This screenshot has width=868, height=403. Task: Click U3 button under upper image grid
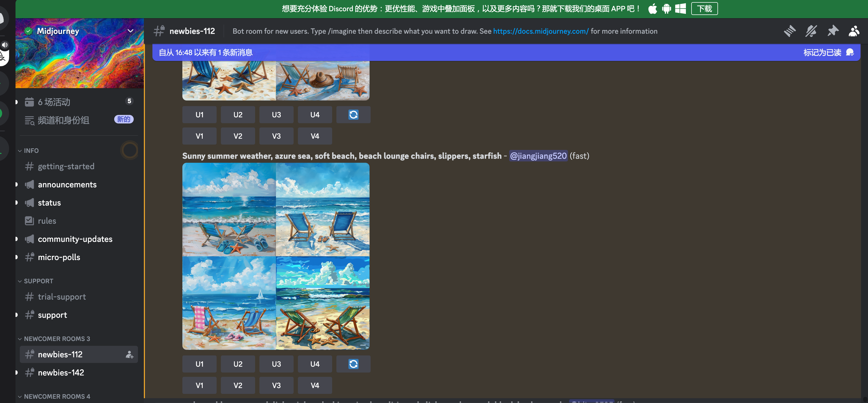[x=276, y=115]
